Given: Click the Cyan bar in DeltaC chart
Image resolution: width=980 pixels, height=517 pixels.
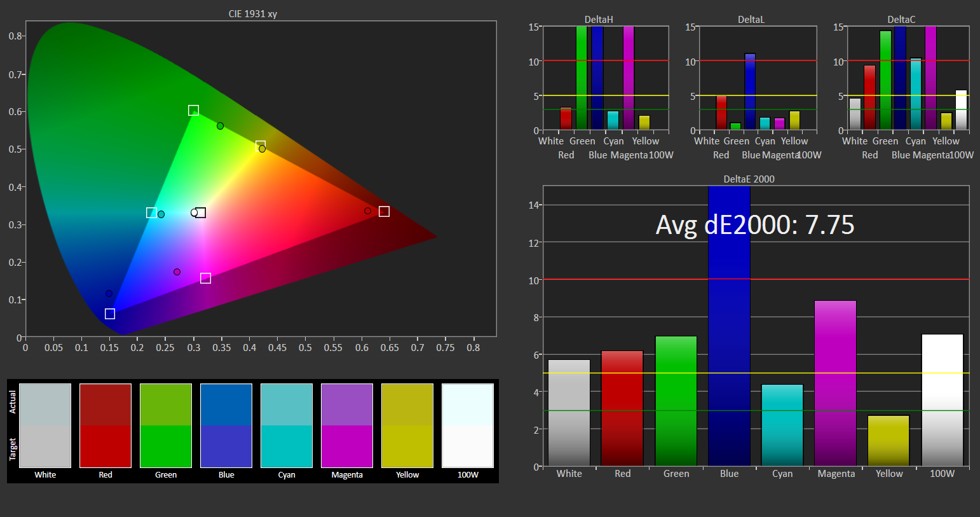Looking at the screenshot, I should pyautogui.click(x=916, y=94).
